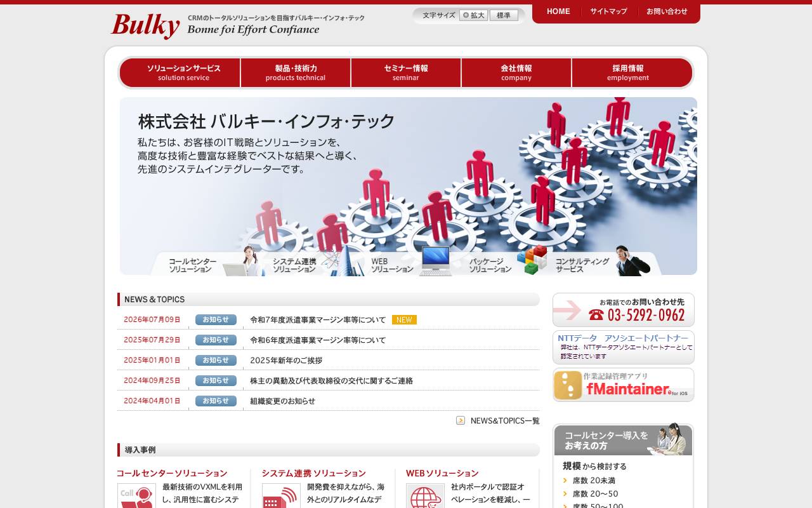
Task: Open セミナー情報 menu tab
Action: click(x=406, y=72)
